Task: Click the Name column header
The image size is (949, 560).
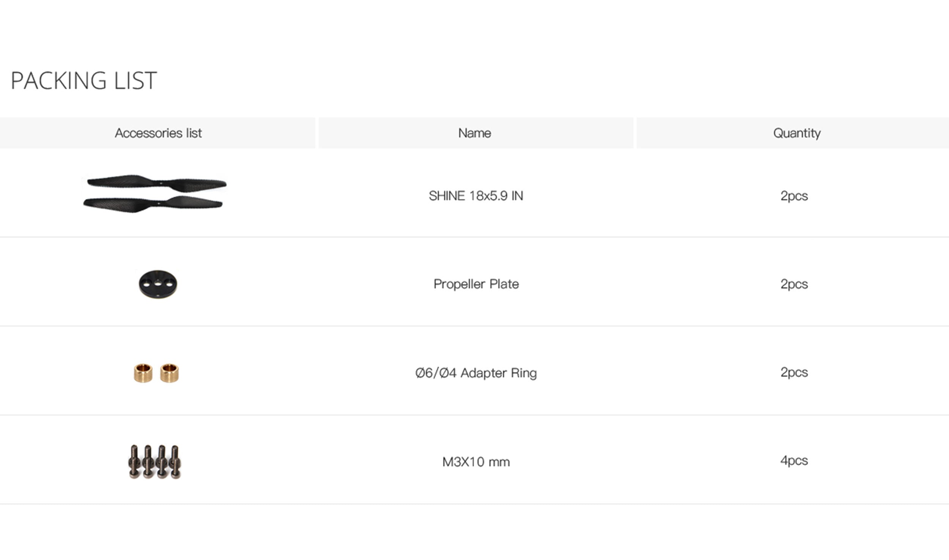Action: [474, 133]
